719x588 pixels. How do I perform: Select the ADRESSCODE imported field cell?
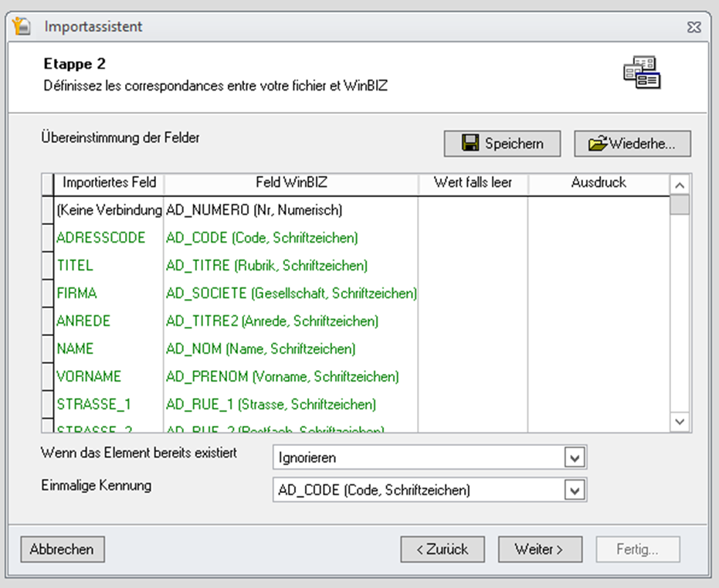tap(101, 238)
